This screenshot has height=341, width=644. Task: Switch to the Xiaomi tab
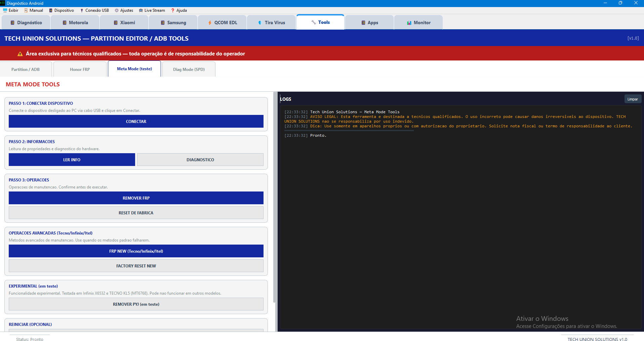124,23
